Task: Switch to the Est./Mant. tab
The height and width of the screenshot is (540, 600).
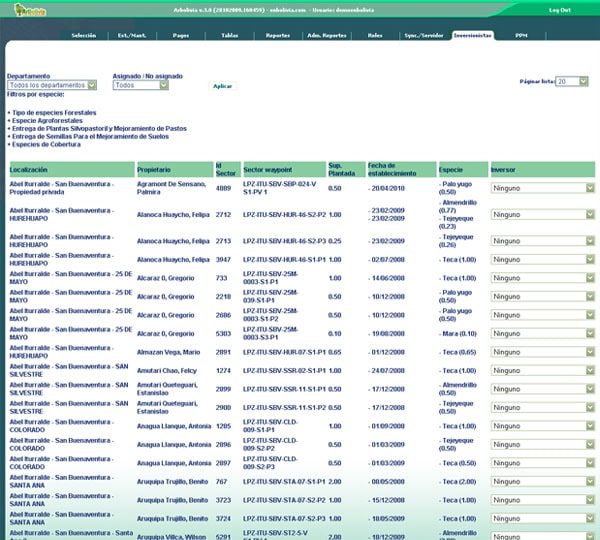Action: (132, 36)
